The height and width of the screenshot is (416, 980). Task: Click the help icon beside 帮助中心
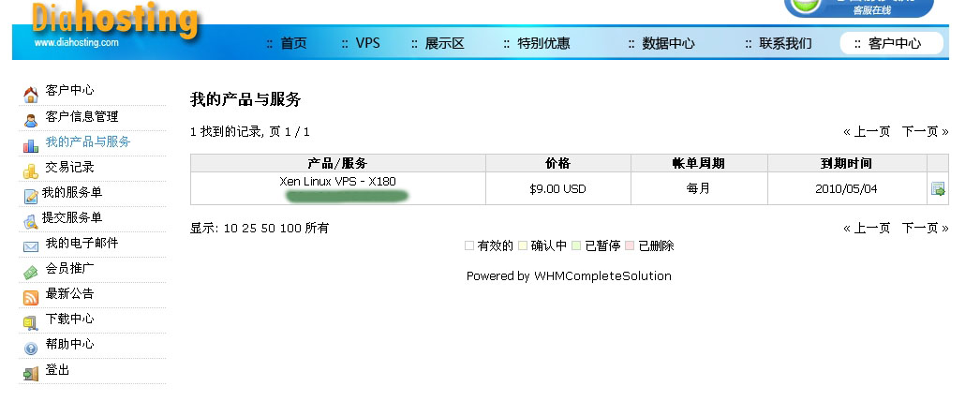click(x=31, y=348)
